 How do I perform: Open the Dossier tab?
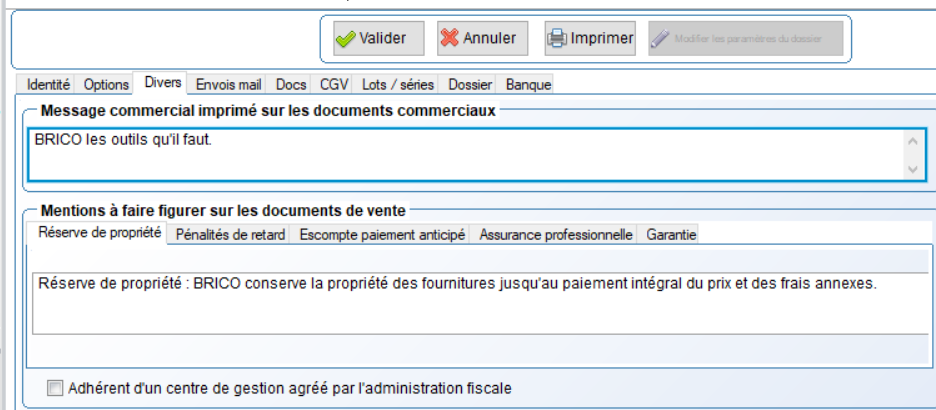pos(470,85)
